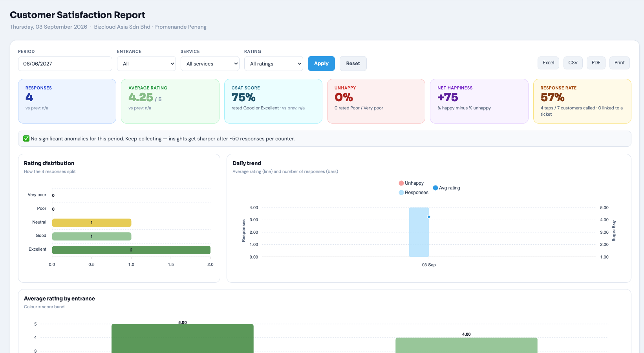Click the 03 Sep responses bar

[419, 232]
